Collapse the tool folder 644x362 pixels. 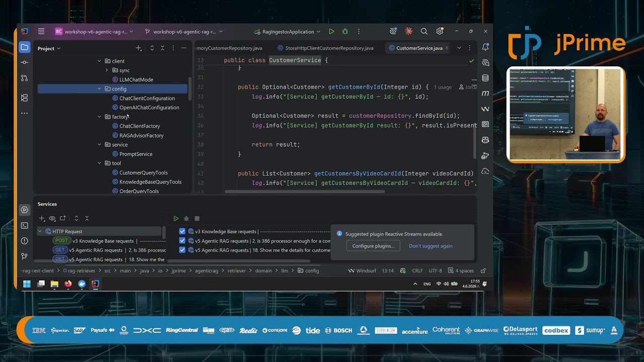pyautogui.click(x=99, y=163)
